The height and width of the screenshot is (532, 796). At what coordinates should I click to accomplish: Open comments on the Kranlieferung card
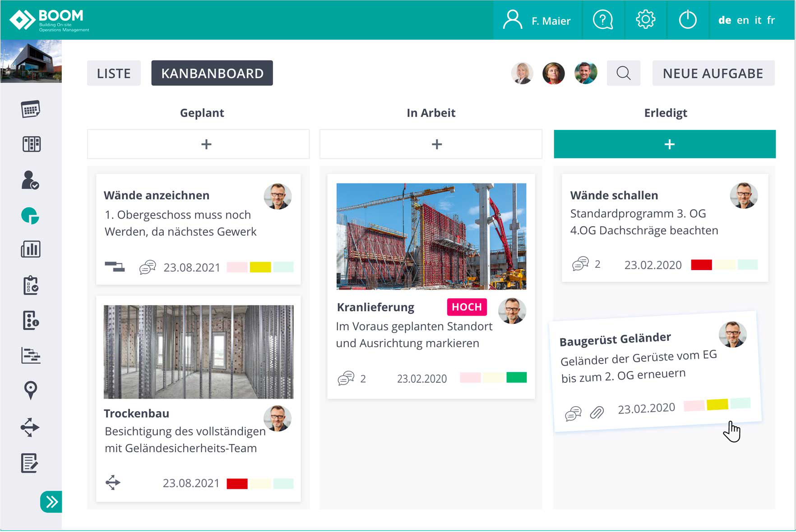click(x=346, y=378)
